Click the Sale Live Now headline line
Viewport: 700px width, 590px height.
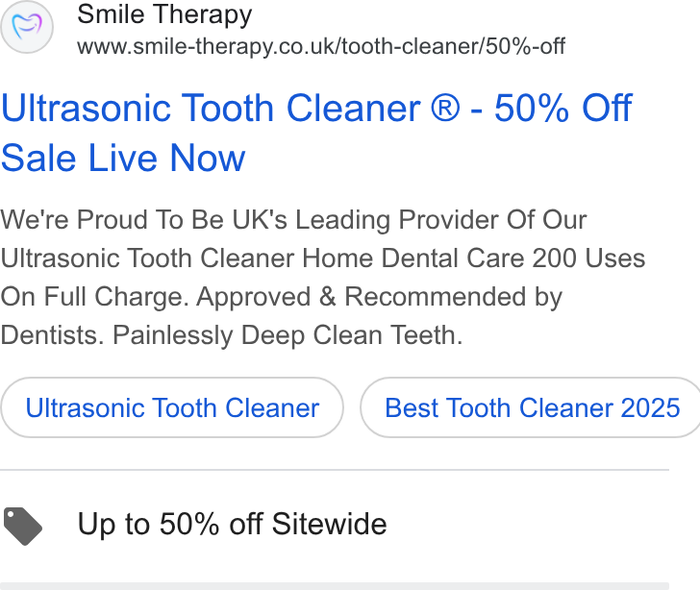[x=123, y=158]
